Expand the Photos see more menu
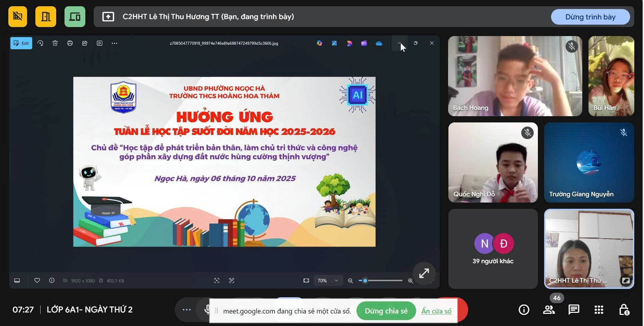This screenshot has height=326, width=644. 114,43
